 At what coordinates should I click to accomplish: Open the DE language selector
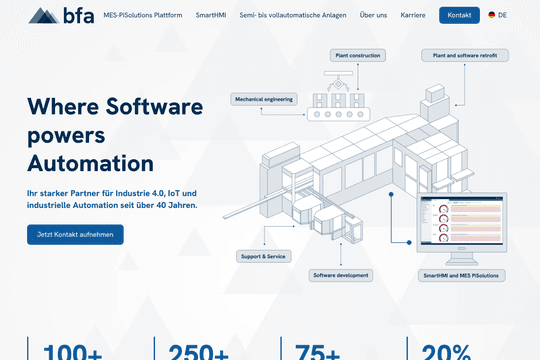[x=498, y=15]
